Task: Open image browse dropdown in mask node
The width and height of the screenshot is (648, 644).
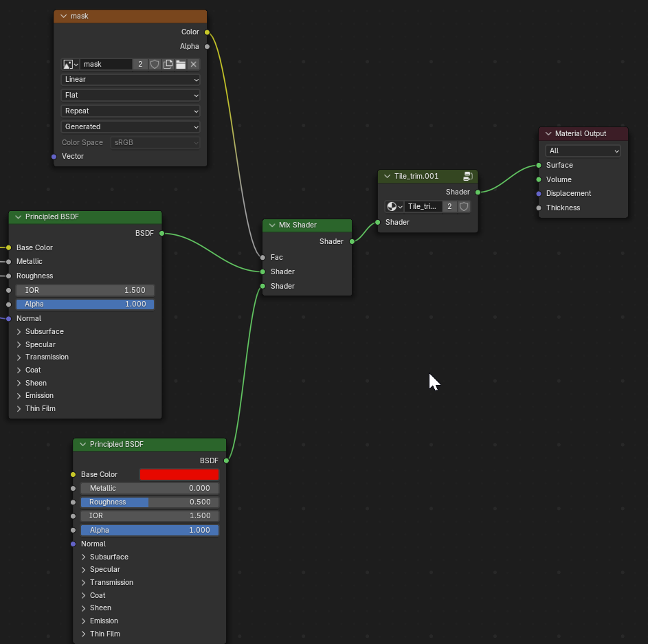Action: tap(70, 64)
